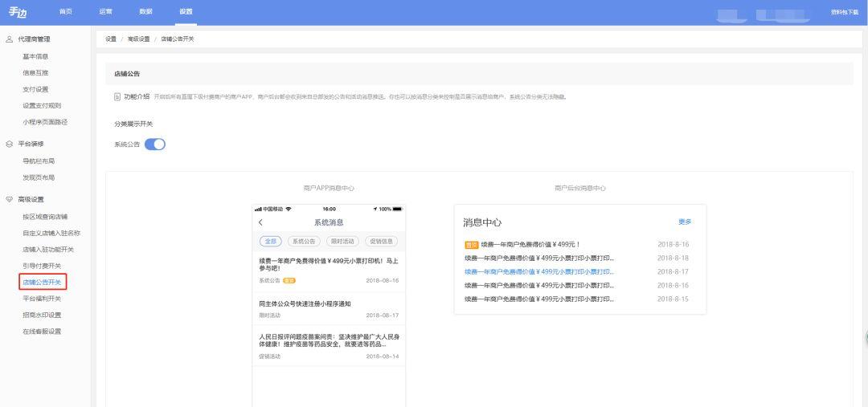Click the layers icon beside 平台装修
The width and height of the screenshot is (868, 407).
point(9,144)
